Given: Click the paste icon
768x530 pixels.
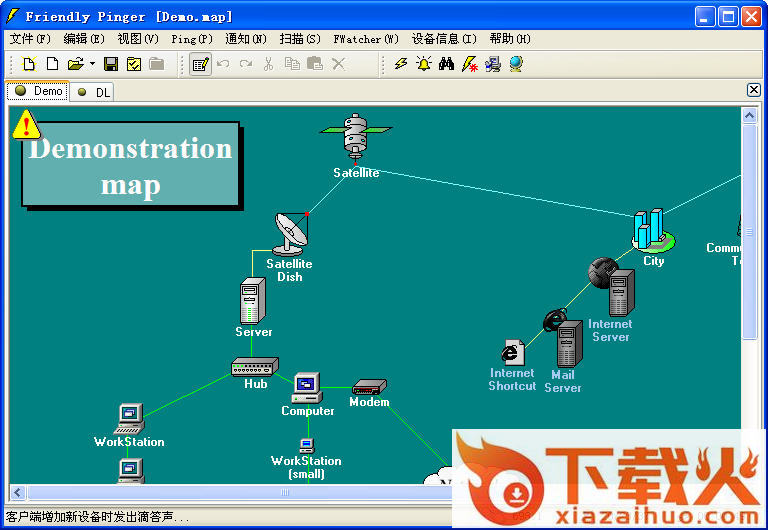Looking at the screenshot, I should pos(314,64).
